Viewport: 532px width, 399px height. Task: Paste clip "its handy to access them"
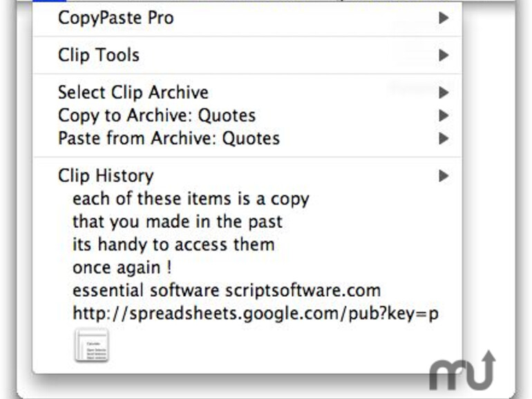[173, 244]
